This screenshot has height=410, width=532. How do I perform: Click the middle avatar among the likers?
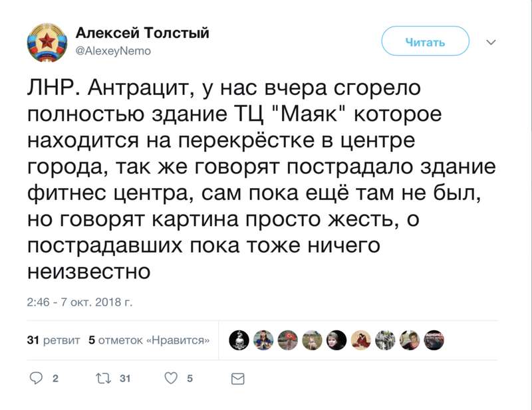click(336, 338)
